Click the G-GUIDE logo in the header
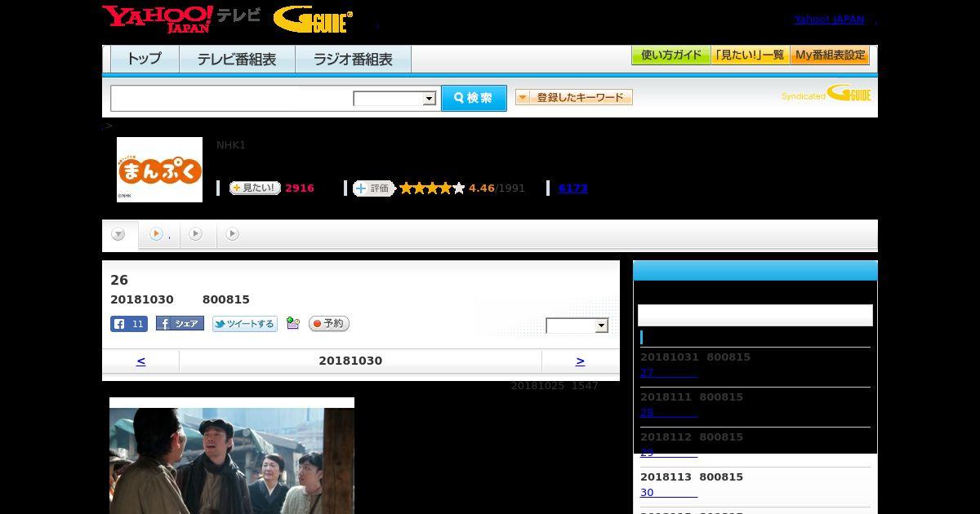 [313, 20]
